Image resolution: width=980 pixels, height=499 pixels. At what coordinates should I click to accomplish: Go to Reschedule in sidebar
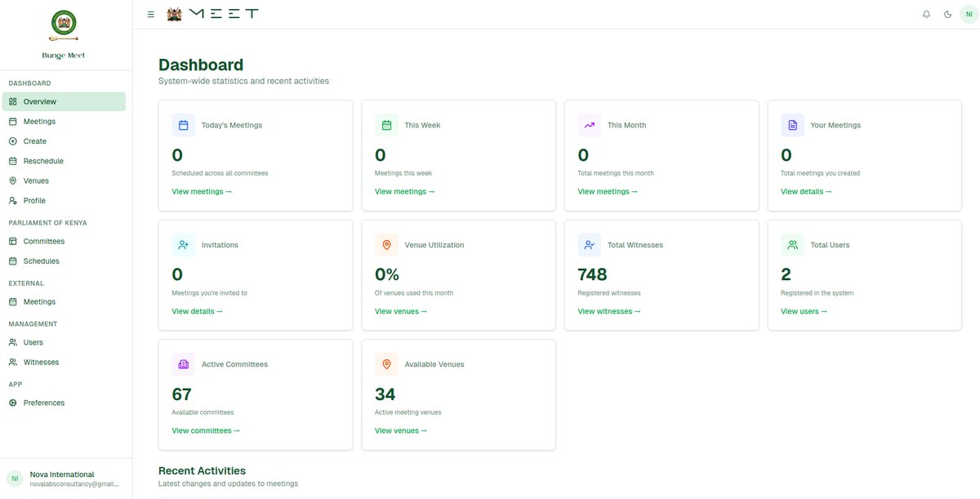tap(64, 161)
